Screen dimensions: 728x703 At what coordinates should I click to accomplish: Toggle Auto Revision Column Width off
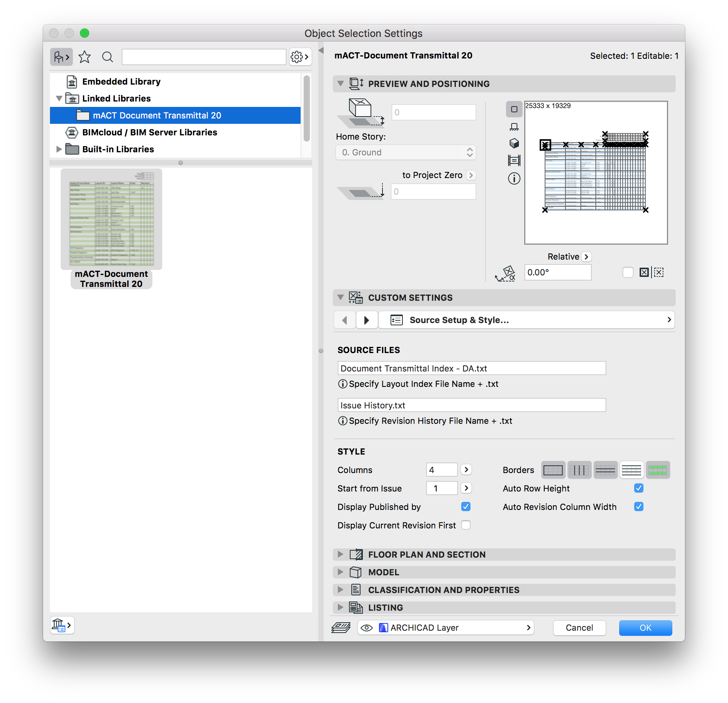638,506
